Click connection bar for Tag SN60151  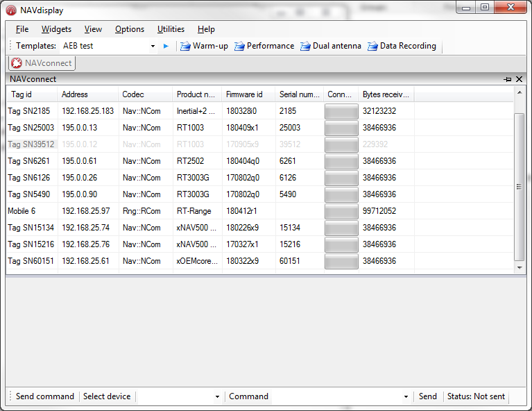(341, 261)
